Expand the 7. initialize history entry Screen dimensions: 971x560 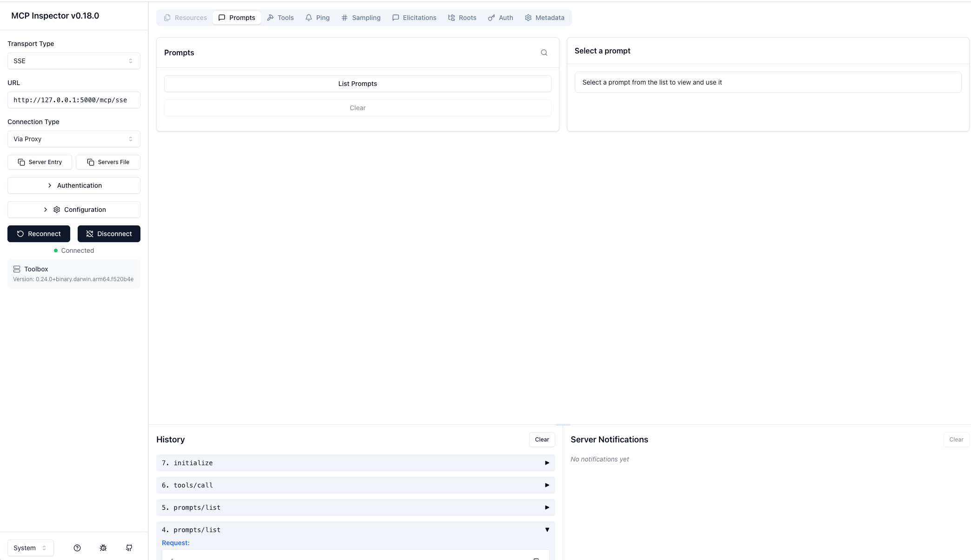click(x=355, y=463)
